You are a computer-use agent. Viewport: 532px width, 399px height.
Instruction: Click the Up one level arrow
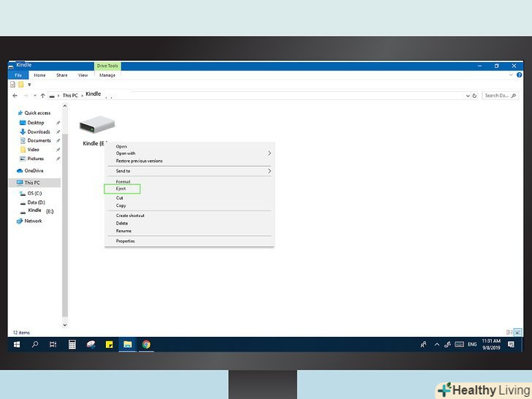point(42,96)
